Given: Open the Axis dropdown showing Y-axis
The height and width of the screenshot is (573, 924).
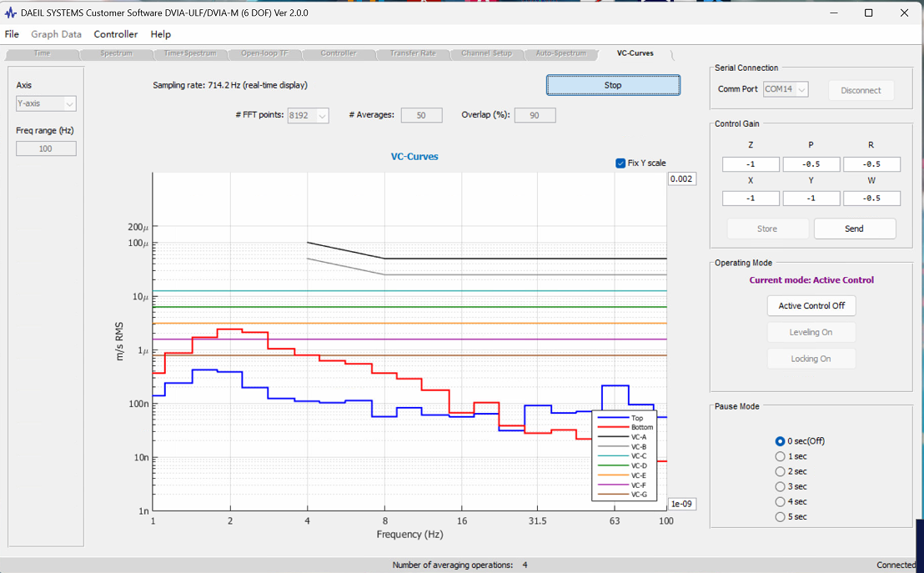Looking at the screenshot, I should coord(46,103).
